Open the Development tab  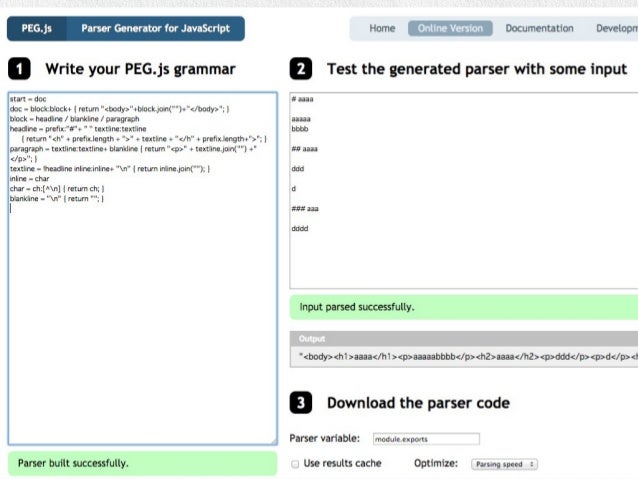(x=617, y=28)
